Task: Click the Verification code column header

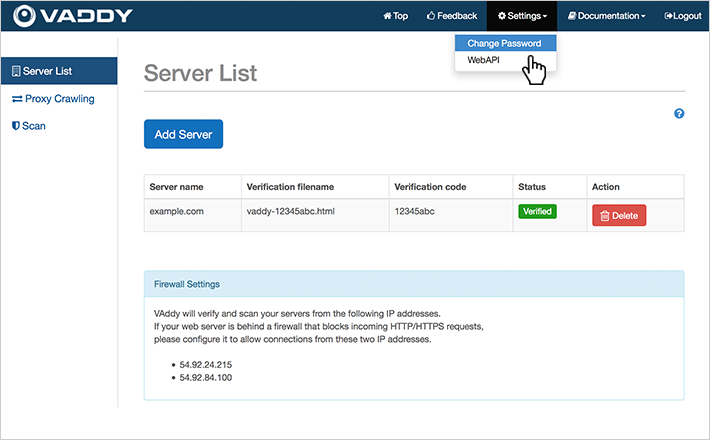Action: (x=451, y=187)
